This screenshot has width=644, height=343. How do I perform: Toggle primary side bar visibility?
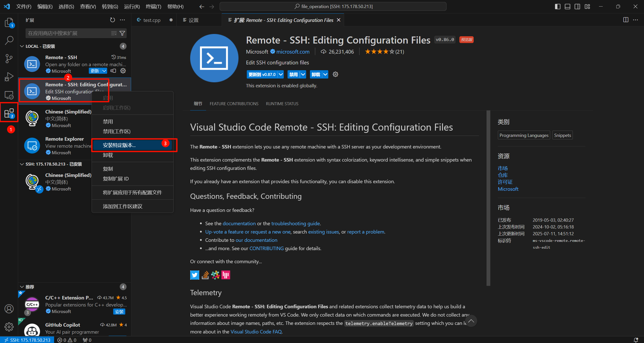point(558,7)
